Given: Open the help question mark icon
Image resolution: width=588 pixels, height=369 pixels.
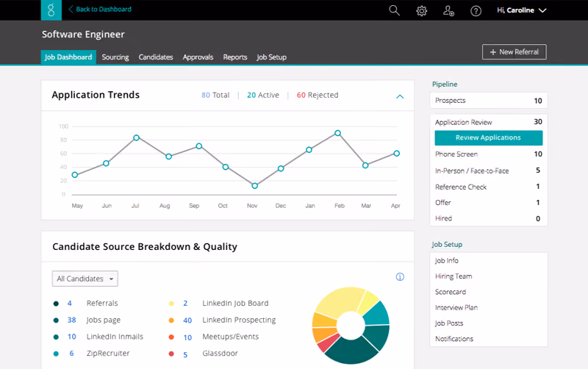Looking at the screenshot, I should (476, 11).
